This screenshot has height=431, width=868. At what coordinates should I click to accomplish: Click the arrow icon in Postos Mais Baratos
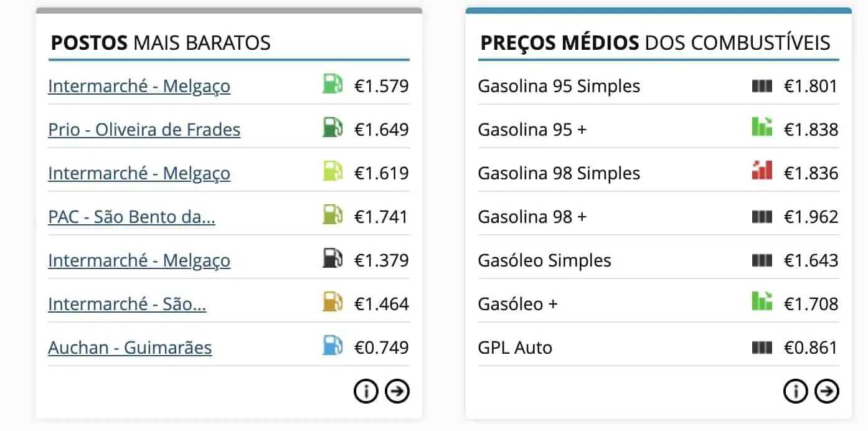click(x=397, y=391)
